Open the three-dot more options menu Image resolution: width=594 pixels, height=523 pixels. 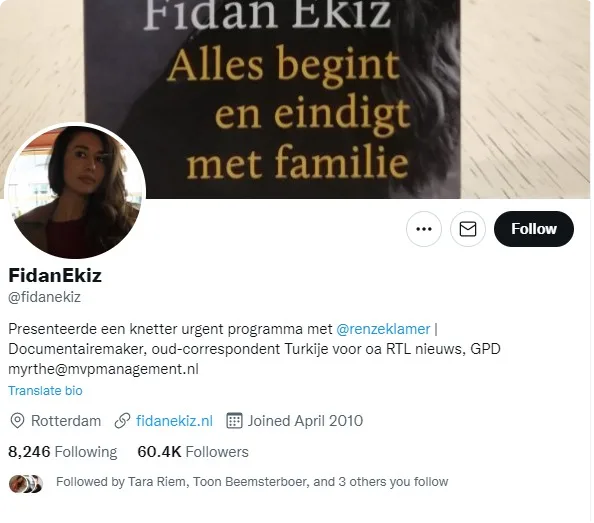coord(424,229)
